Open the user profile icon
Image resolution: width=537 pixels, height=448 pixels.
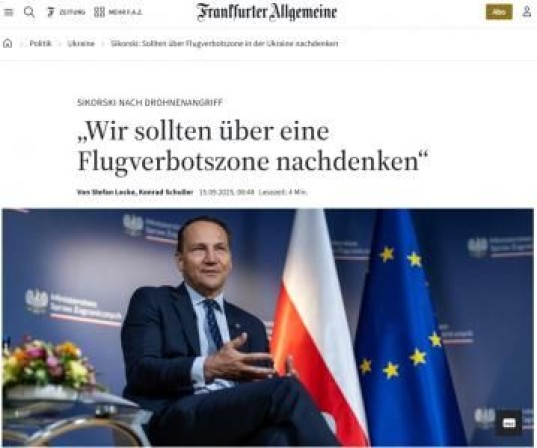point(526,12)
